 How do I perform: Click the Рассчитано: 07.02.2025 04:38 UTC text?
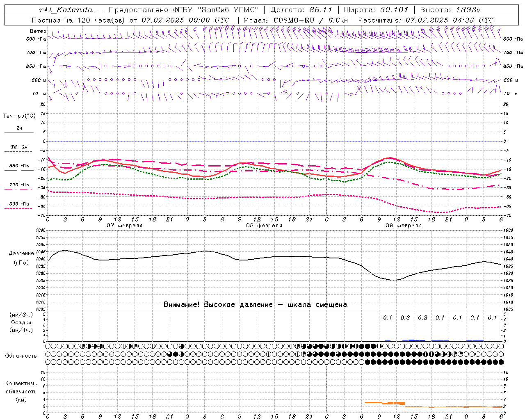(x=426, y=20)
